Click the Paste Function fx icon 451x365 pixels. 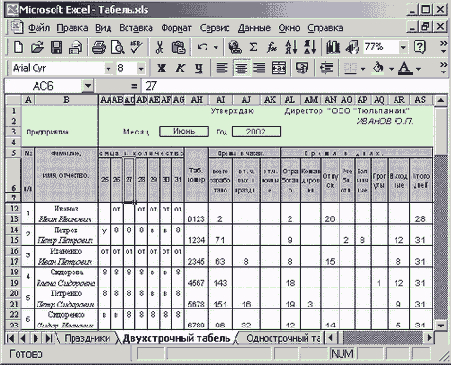(x=272, y=47)
